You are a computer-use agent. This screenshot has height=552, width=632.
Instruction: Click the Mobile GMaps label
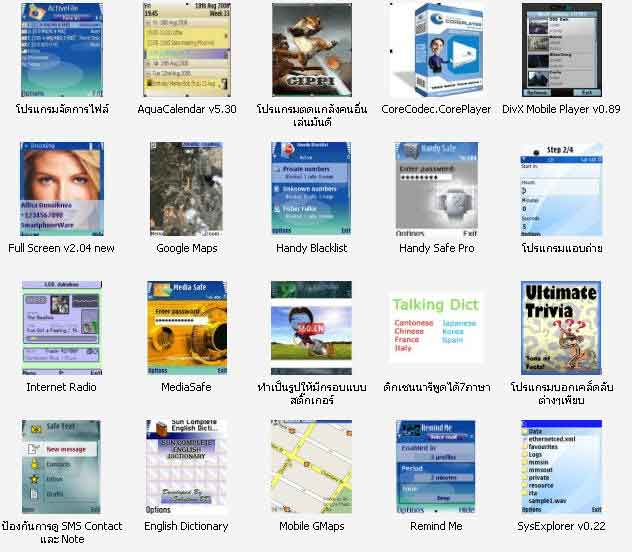coord(312,526)
